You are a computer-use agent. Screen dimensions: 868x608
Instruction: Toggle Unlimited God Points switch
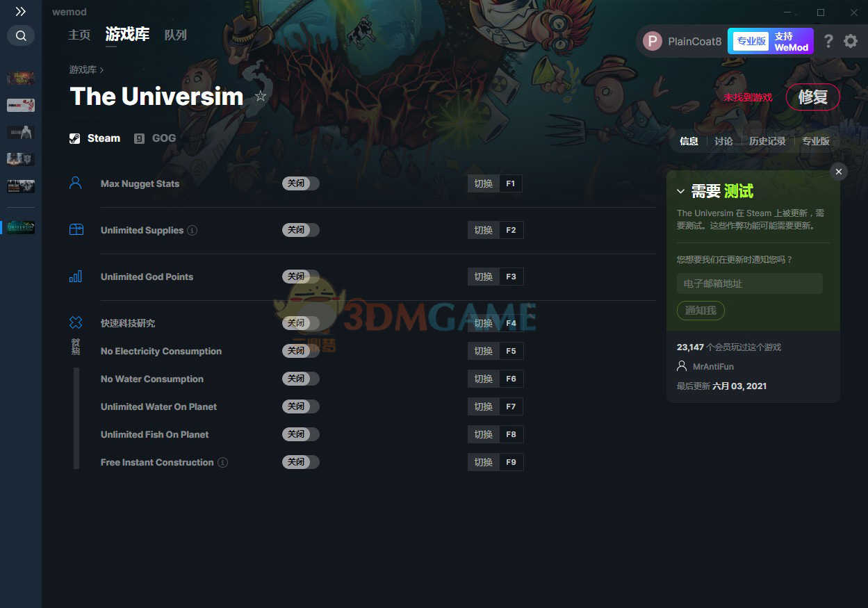click(301, 277)
